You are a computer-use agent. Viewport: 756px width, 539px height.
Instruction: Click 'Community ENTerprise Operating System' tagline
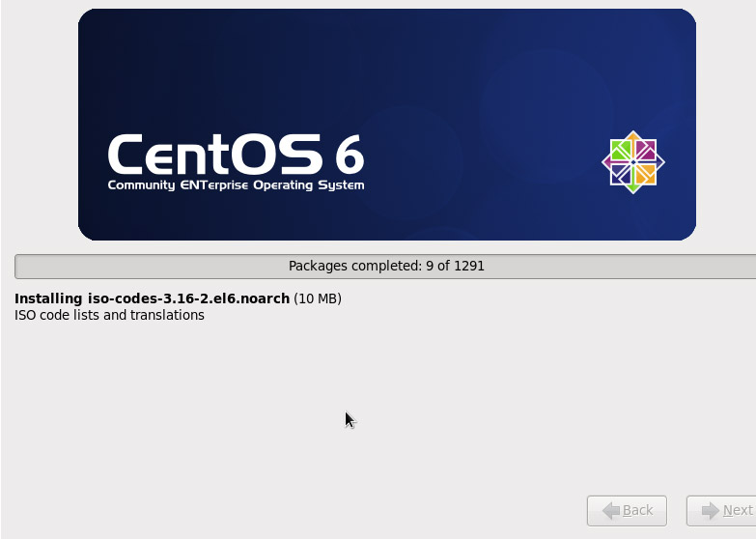tap(236, 185)
